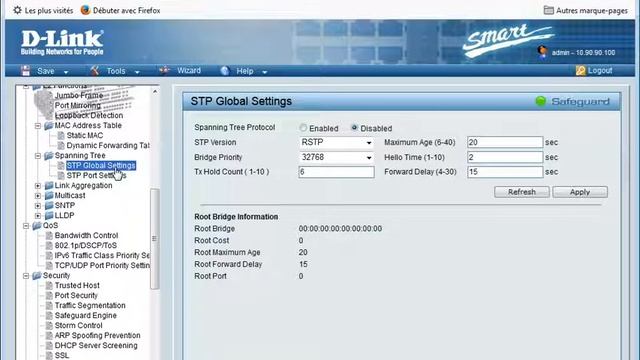Viewport: 640px width, 360px height.
Task: Click the Multicast folder icon
Action: coord(49,196)
